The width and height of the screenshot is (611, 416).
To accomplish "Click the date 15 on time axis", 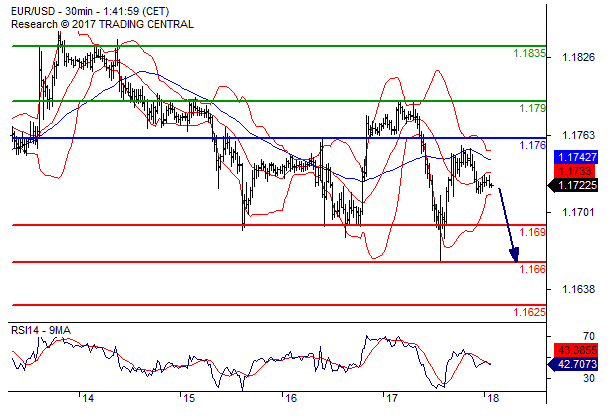I will (x=189, y=398).
